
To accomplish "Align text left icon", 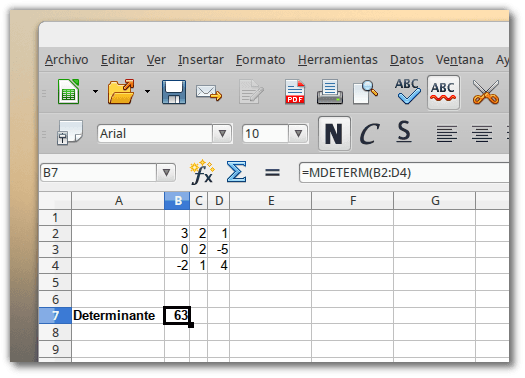I will click(447, 134).
